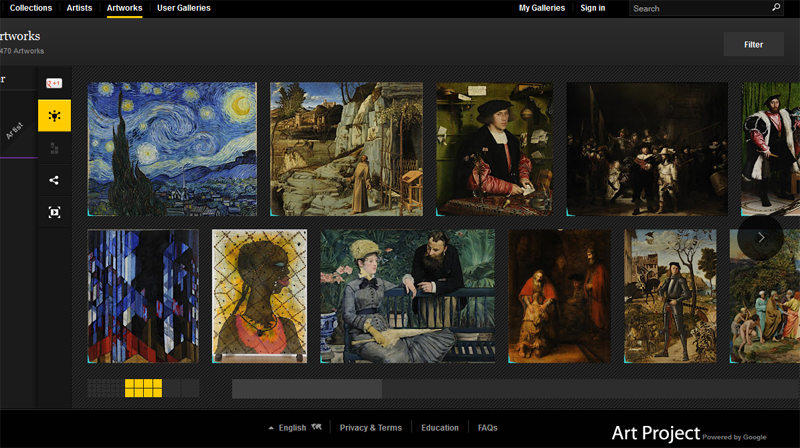Click the share icon in sidebar
This screenshot has height=448, width=800.
coord(54,180)
